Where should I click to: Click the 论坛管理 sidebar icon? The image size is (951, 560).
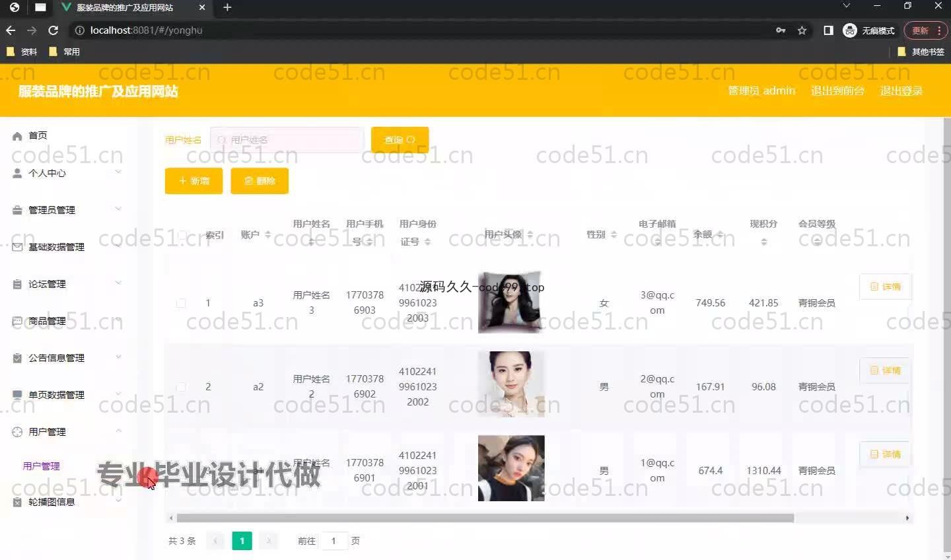pos(17,284)
